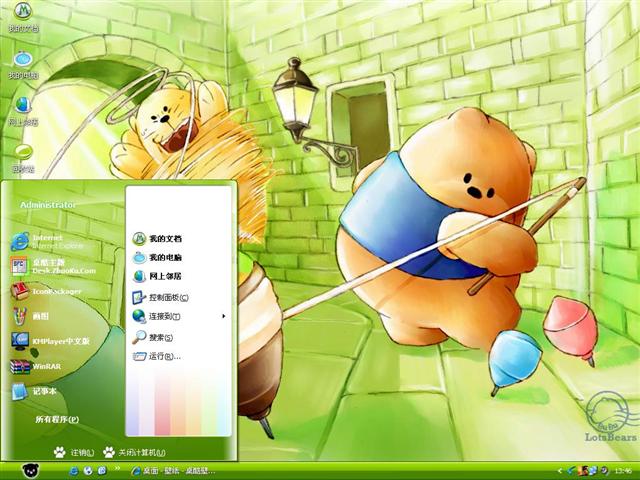Click the taskbar clock showing 13:46
Viewport: 640px width, 480px height.
pyautogui.click(x=623, y=471)
